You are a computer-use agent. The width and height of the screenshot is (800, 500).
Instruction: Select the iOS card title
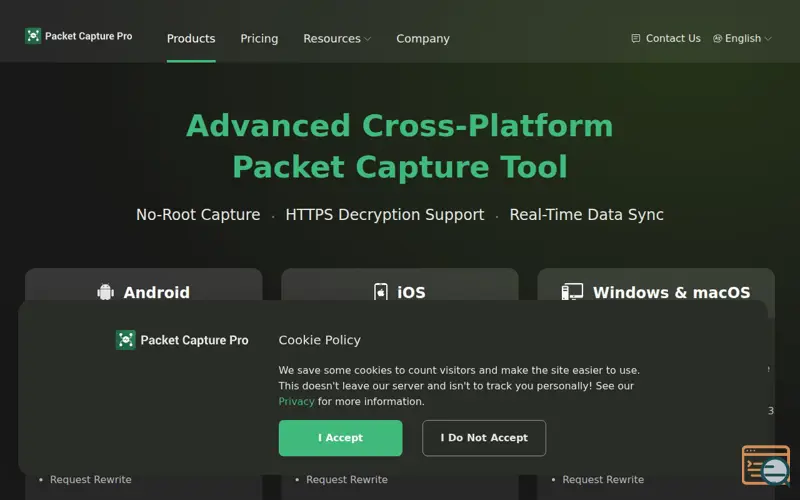411,292
